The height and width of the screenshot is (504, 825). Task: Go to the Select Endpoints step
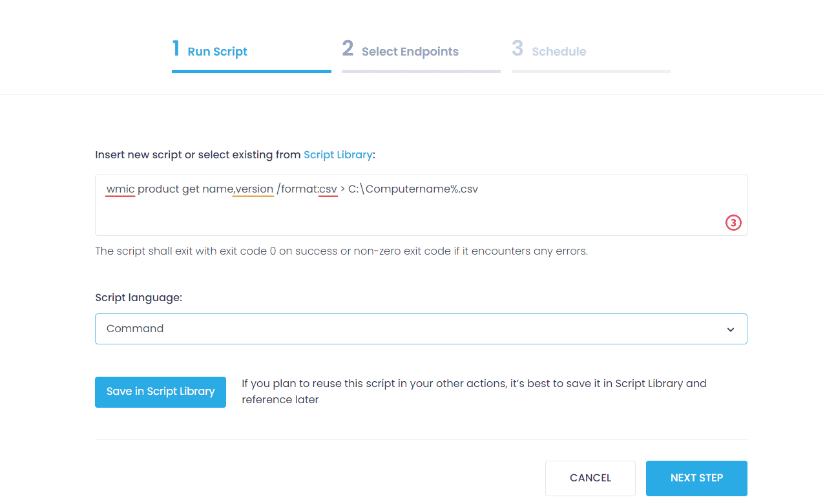pos(410,52)
